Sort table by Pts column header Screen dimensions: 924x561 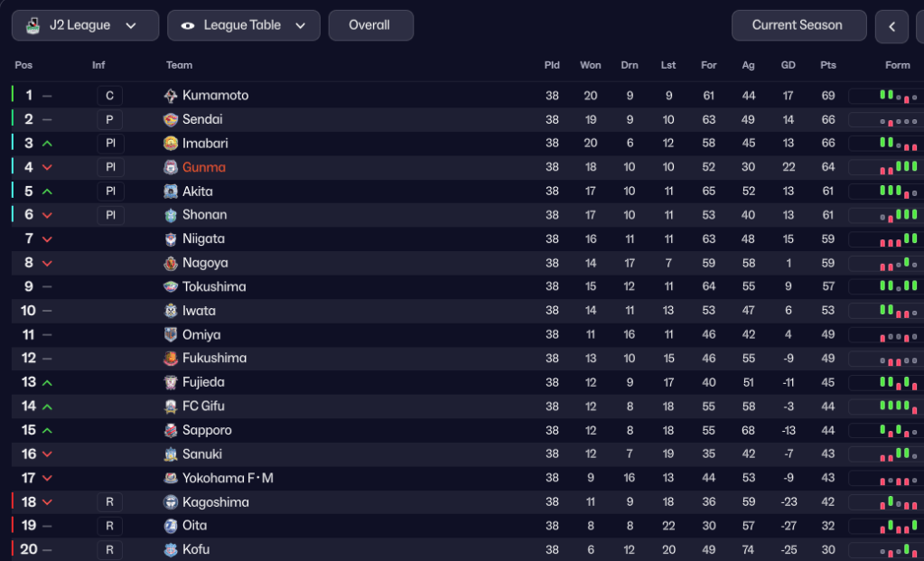coord(828,65)
